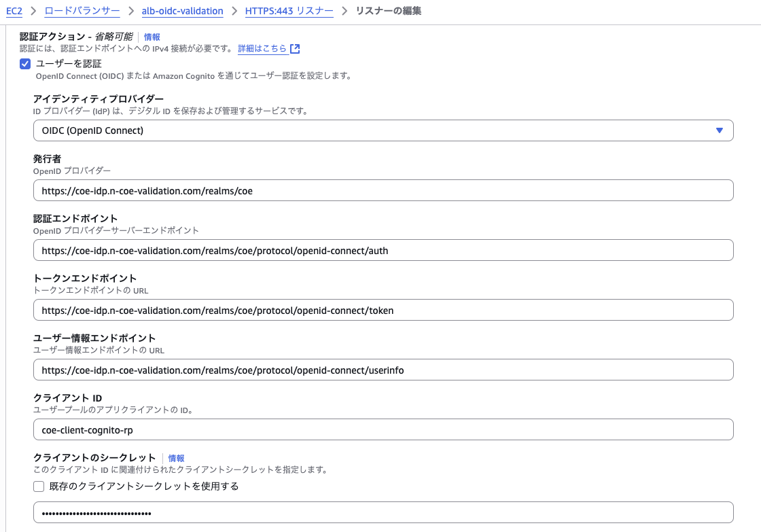Toggle the ユーザーを認証 checkbox
The image size is (761, 532).
(x=25, y=64)
